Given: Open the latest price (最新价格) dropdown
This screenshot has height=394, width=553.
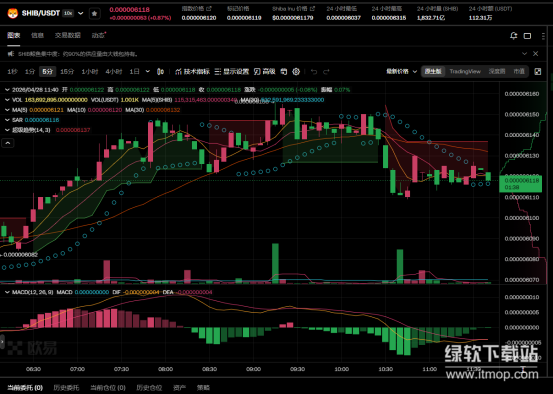Looking at the screenshot, I should coord(401,72).
